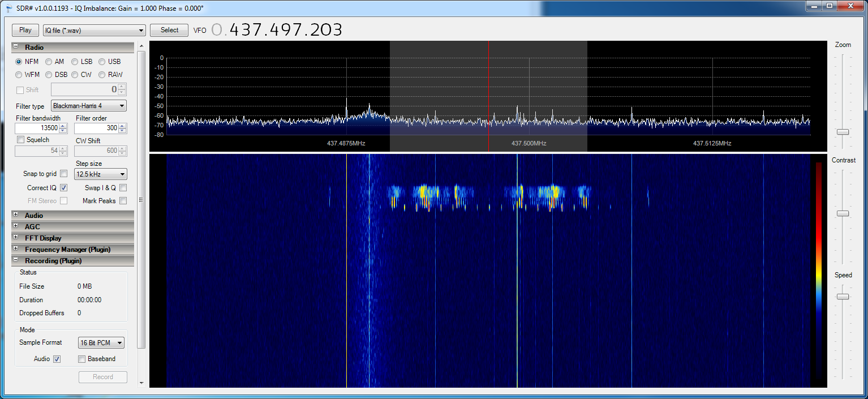Select WFM demodulation mode
Viewport: 868px width, 399px height.
(x=19, y=75)
